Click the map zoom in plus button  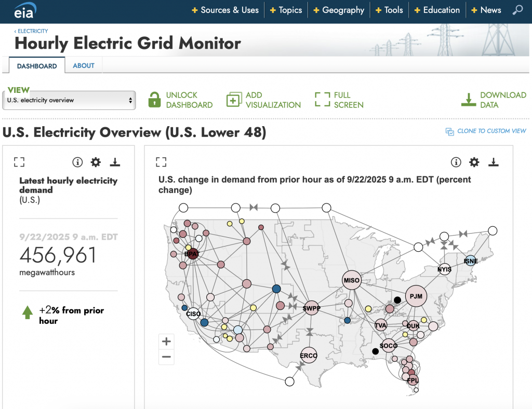click(x=166, y=342)
